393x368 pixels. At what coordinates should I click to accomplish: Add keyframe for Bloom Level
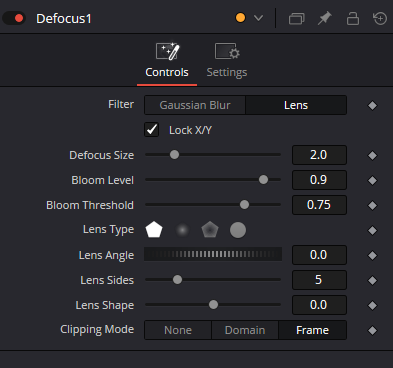point(372,180)
